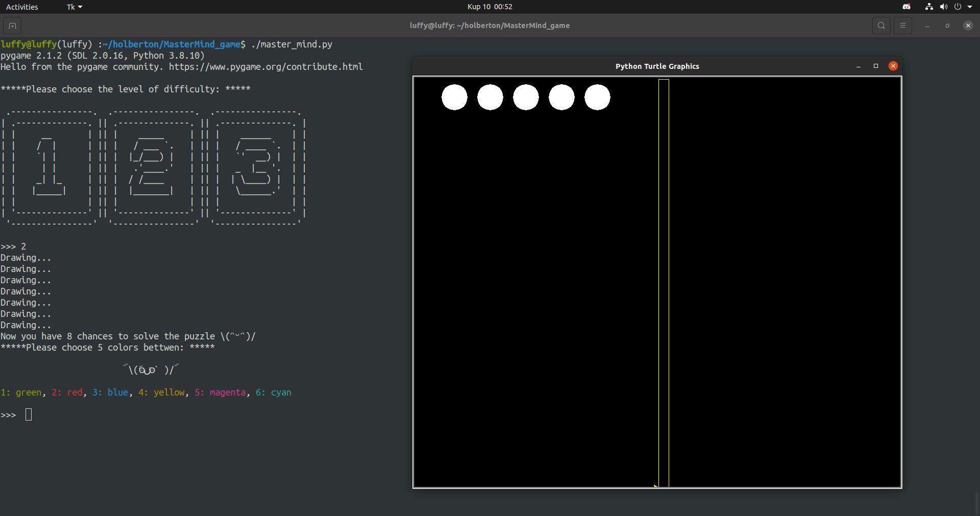The image size is (980, 516).
Task: Click the '6: cyan' color option text
Action: coord(274,392)
